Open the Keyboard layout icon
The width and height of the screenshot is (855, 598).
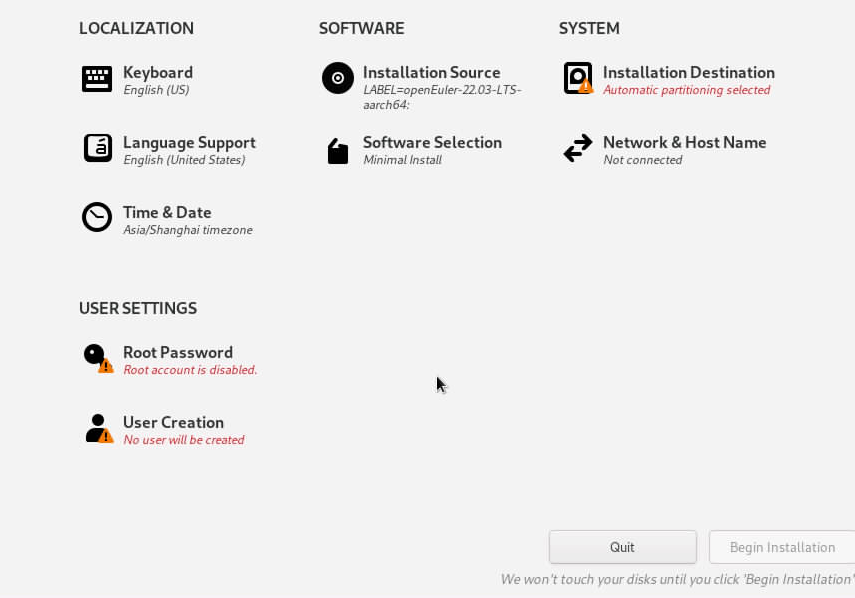click(x=97, y=79)
